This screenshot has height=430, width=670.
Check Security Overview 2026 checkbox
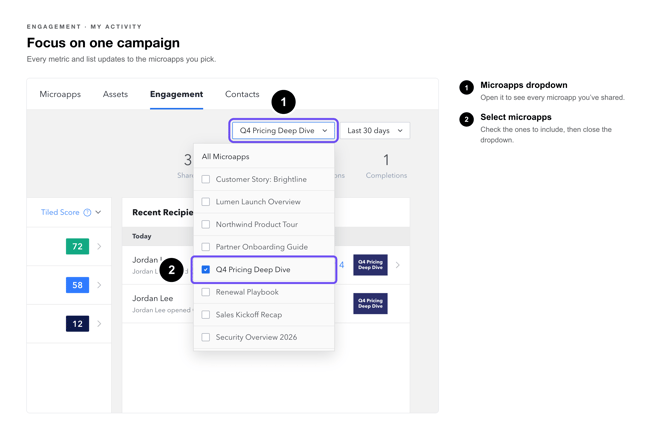pos(206,337)
